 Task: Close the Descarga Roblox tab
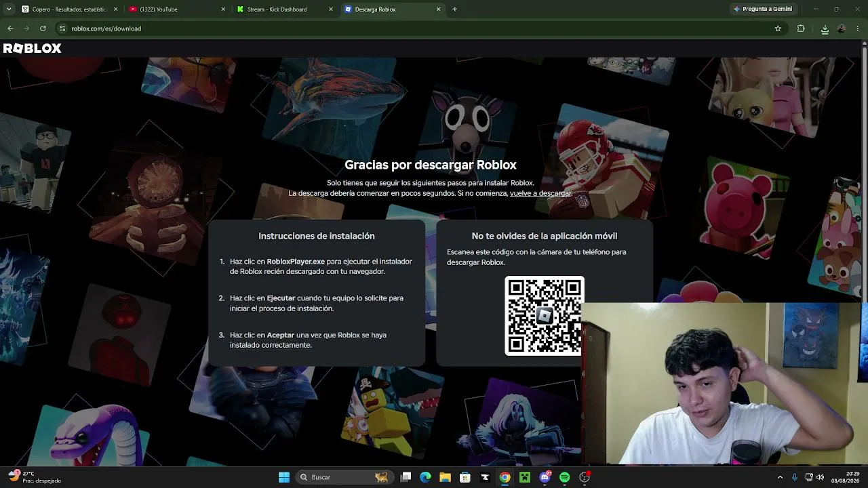(x=438, y=9)
